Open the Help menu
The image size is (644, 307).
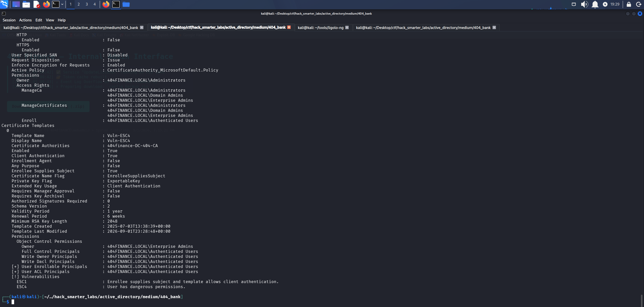pyautogui.click(x=62, y=20)
